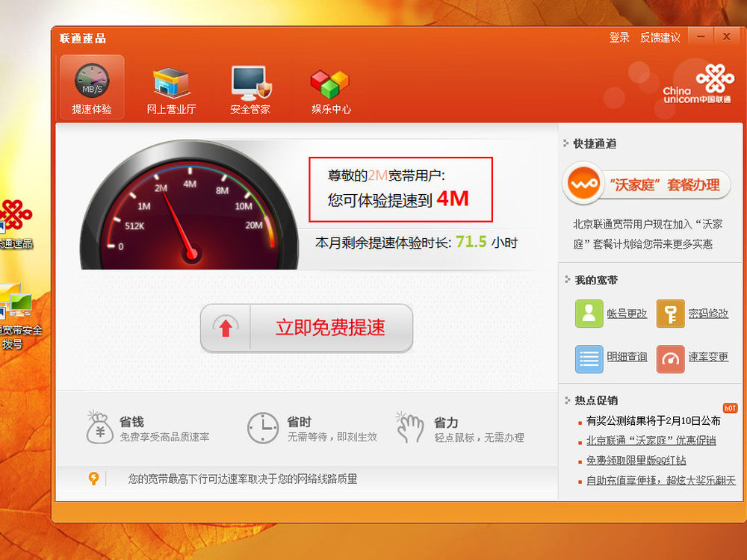Switch to the 网上营业厅 tab
Image resolution: width=747 pixels, height=560 pixels.
(x=171, y=90)
